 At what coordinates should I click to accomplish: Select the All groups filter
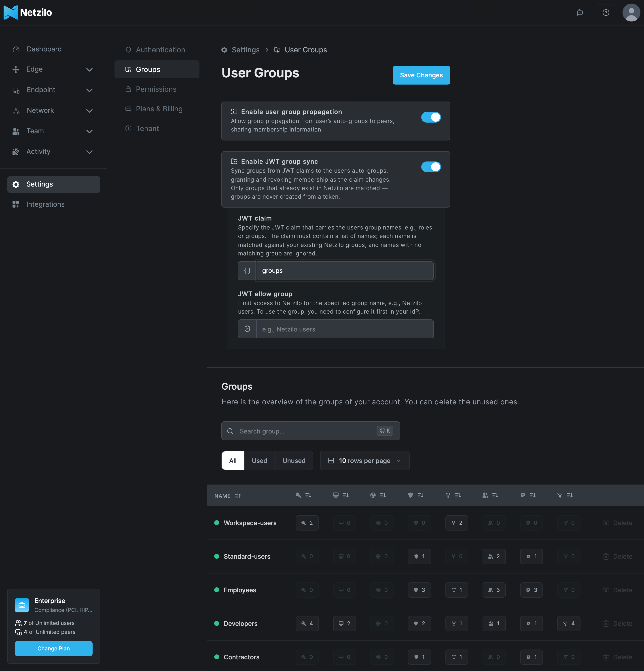point(233,461)
